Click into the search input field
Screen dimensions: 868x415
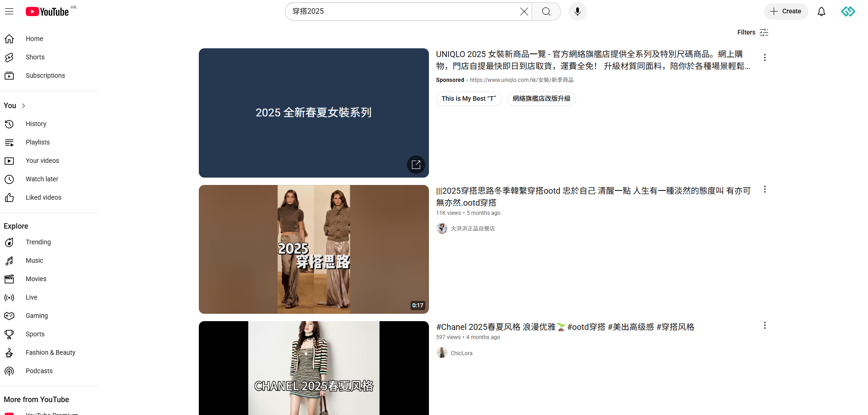(404, 12)
